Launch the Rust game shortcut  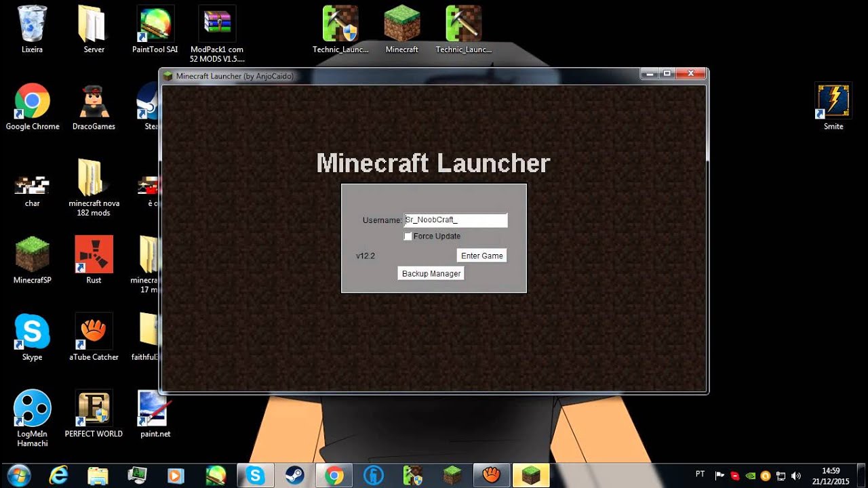coord(94,260)
